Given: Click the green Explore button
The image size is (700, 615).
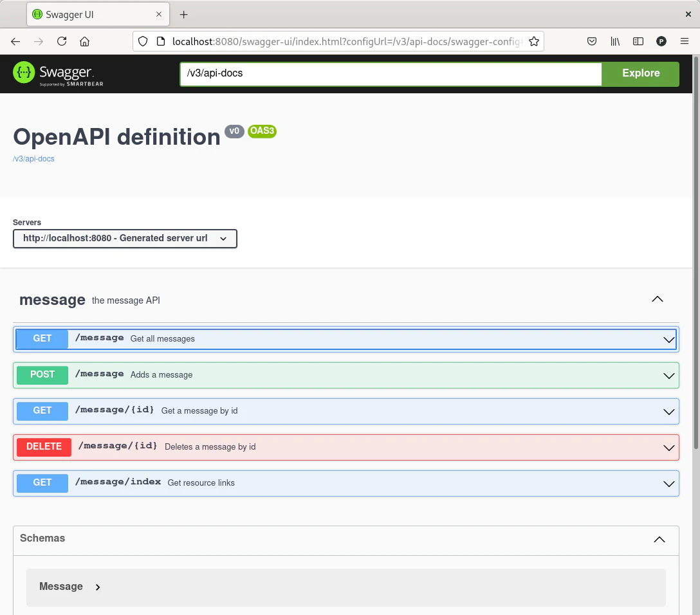Looking at the screenshot, I should [x=640, y=73].
